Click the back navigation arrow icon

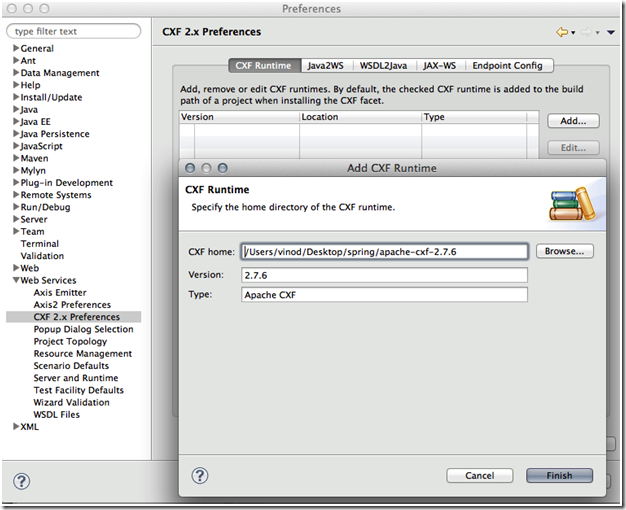click(x=562, y=32)
